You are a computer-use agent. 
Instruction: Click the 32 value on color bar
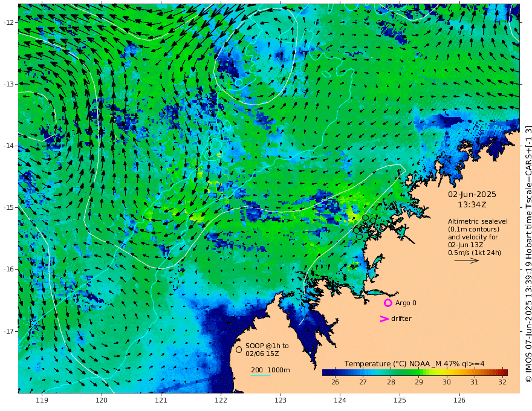(502, 382)
